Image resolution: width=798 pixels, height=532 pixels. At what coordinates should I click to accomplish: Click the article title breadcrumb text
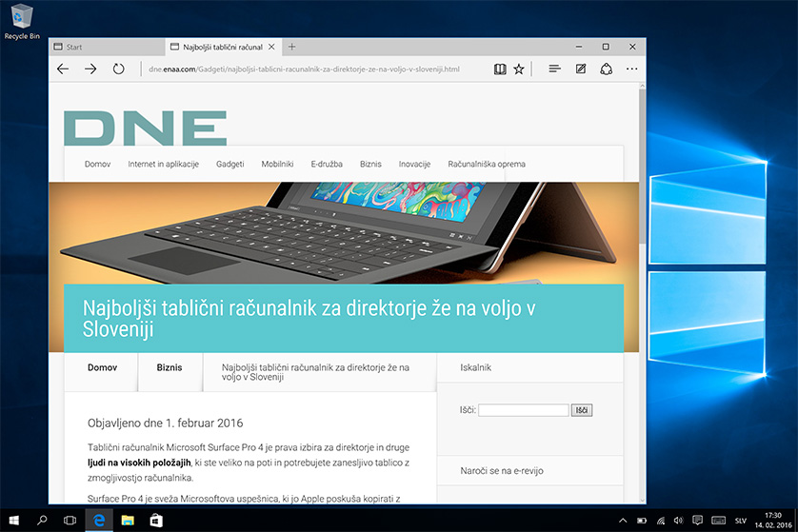315,372
